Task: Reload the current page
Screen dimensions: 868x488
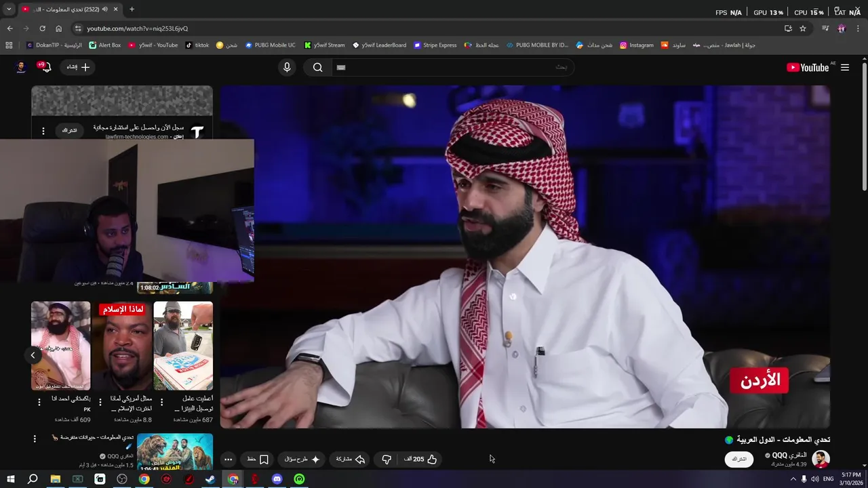Action: pyautogui.click(x=42, y=28)
